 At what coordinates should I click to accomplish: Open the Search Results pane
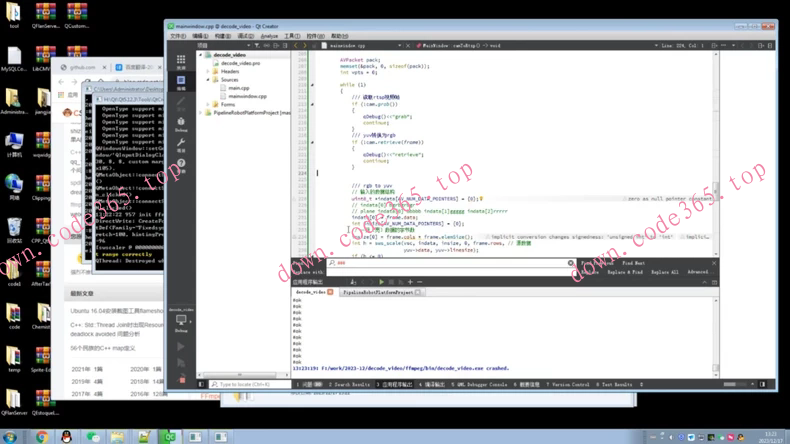(x=351, y=384)
